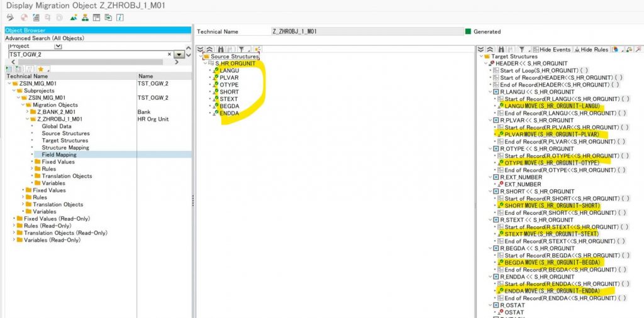644x318 pixels.
Task: Open the TST_OGW_2 project combo dropdown arrow
Action: tap(179, 55)
